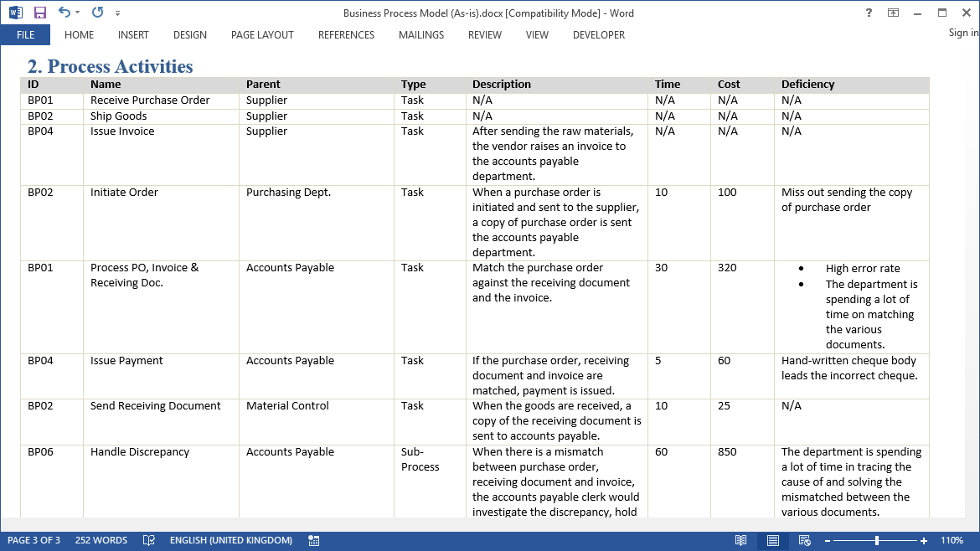Expand Customize Quick Access Toolbar menu
Viewport: 980px width, 551px height.
click(x=117, y=13)
